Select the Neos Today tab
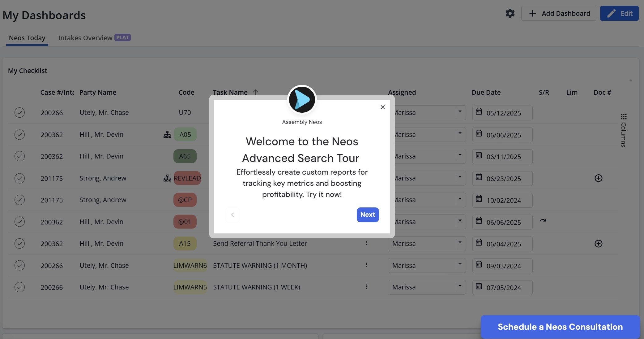Viewport: 644px width, 339px height. [27, 38]
